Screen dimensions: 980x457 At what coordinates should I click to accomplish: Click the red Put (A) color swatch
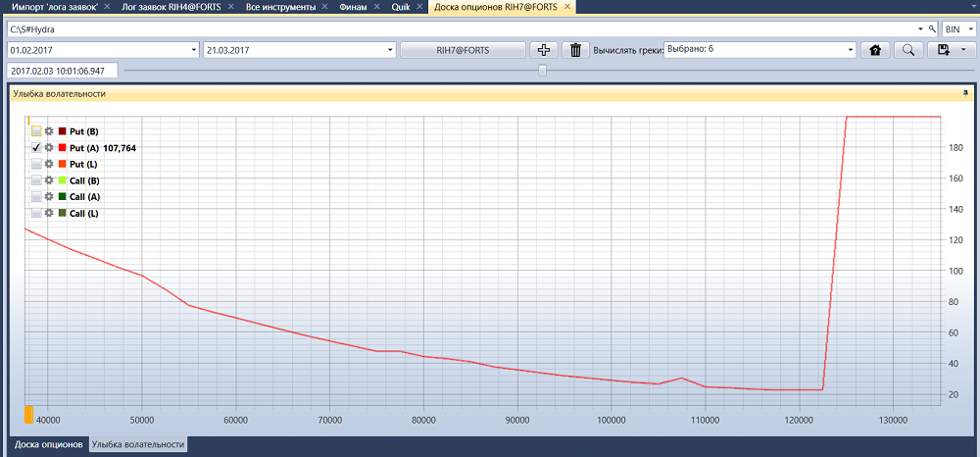pyautogui.click(x=62, y=148)
